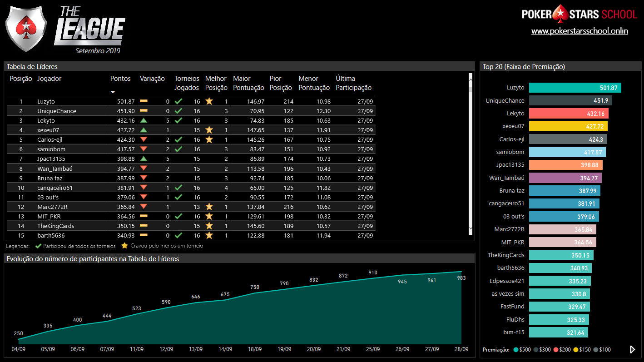Click the red down arrow in Carlos-ejl's row

pyautogui.click(x=144, y=139)
